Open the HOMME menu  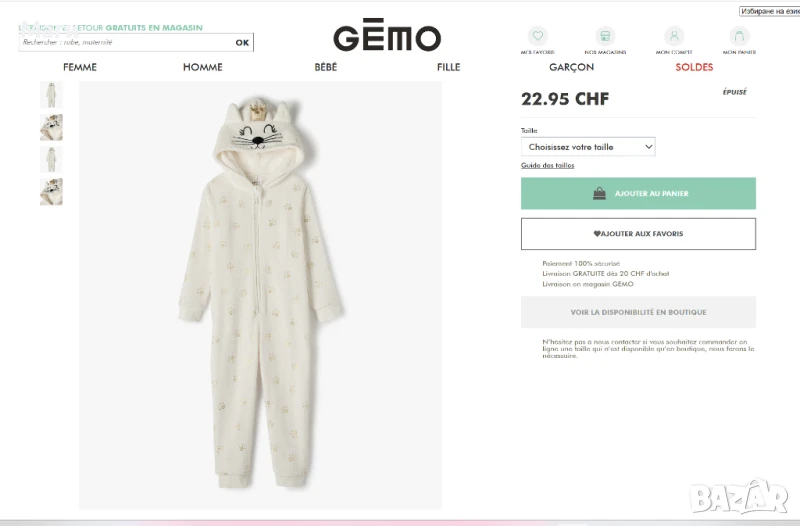[x=202, y=67]
